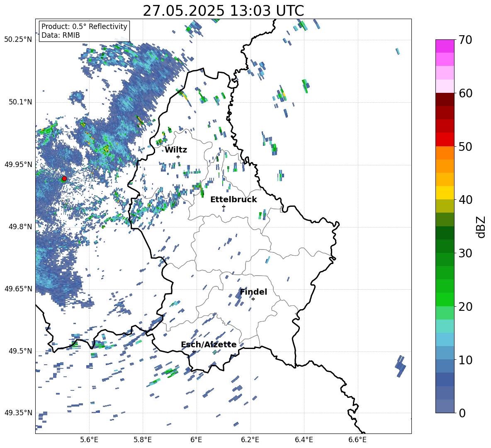Click the 49.35°N latitude tick label

pos(18,413)
